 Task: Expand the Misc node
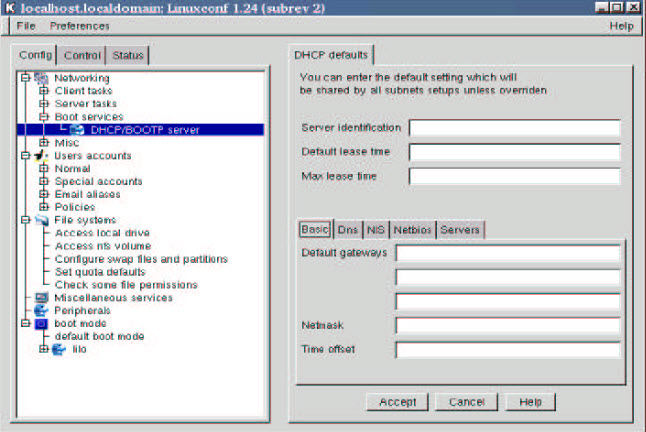[44, 142]
